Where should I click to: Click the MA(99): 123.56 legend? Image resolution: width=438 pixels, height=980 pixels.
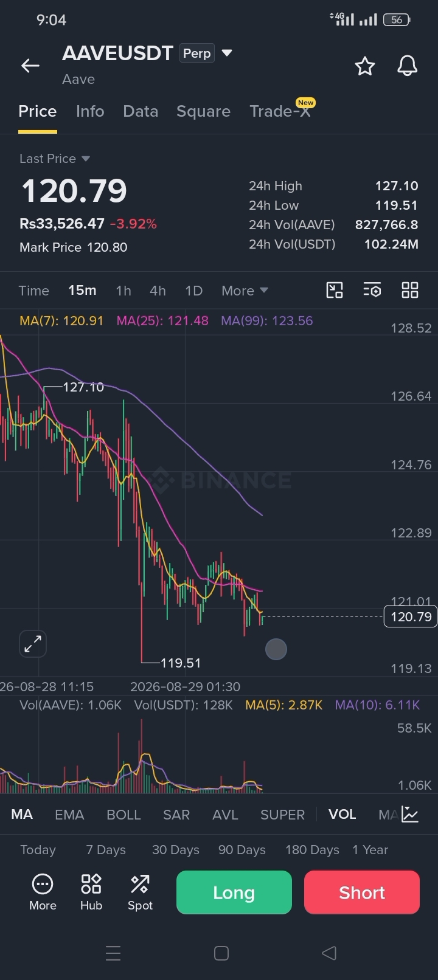coord(267,320)
